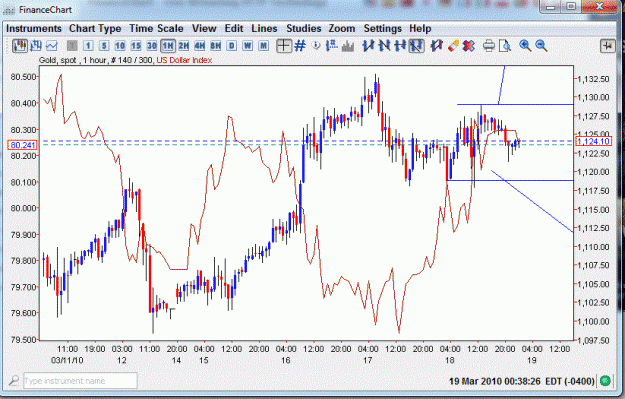Toggle the 1H hourly timeframe button
625x399 pixels.
pyautogui.click(x=168, y=46)
